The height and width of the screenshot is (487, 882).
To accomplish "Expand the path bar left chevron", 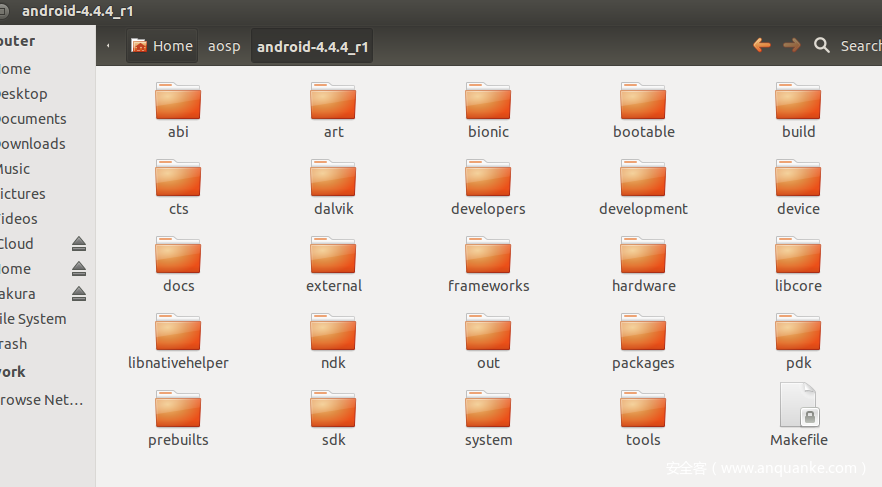I will click(x=108, y=46).
